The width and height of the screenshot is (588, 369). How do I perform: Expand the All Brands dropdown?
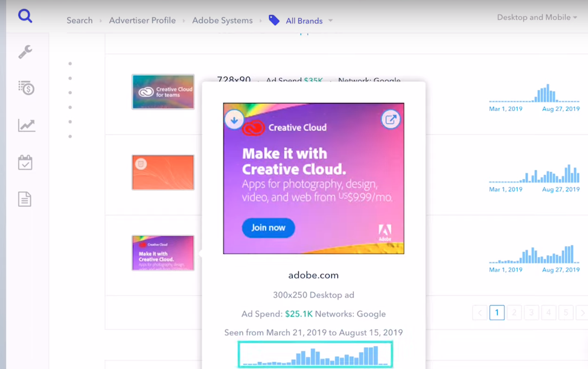coord(309,20)
